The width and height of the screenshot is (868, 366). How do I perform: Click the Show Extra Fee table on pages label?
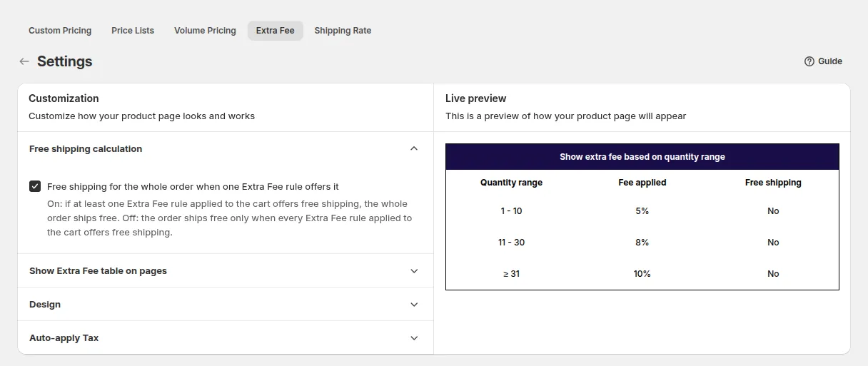tap(98, 271)
